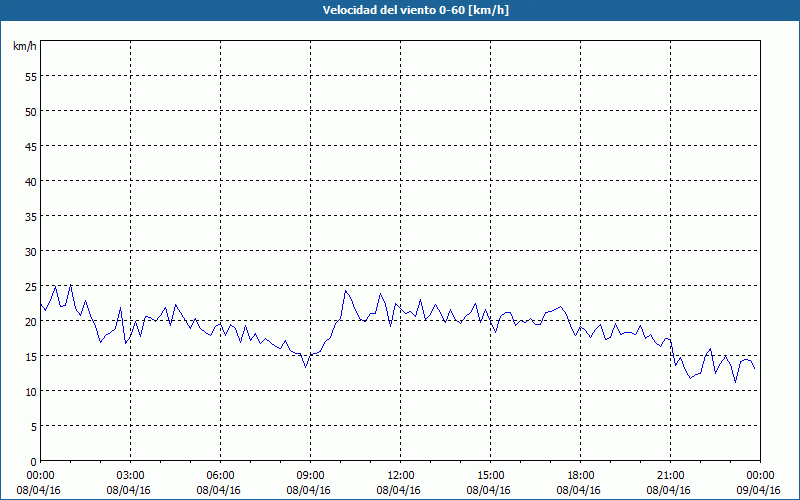Click the 03:00 time label on the x-axis
Screen dimensions: 800x500
coord(131,476)
